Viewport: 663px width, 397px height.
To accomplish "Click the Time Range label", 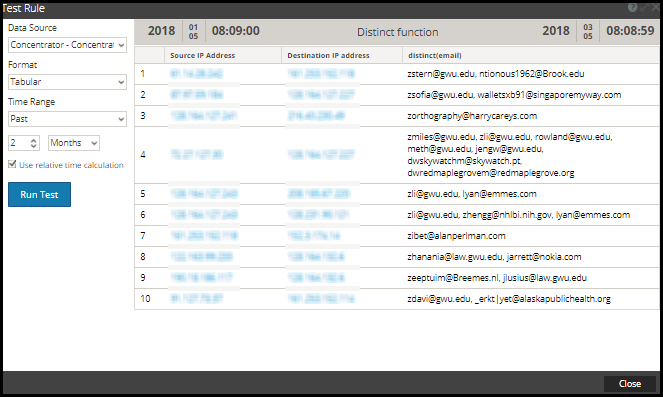I will 31,102.
